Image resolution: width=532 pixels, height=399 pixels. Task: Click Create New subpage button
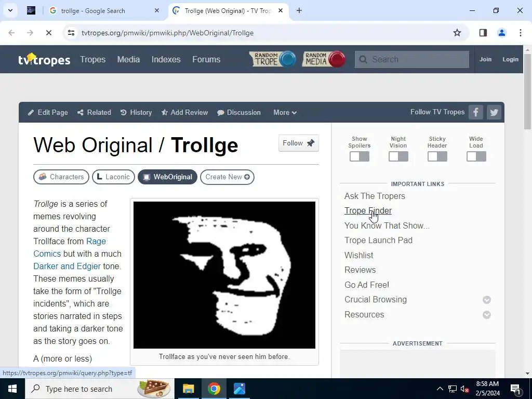coord(227,177)
